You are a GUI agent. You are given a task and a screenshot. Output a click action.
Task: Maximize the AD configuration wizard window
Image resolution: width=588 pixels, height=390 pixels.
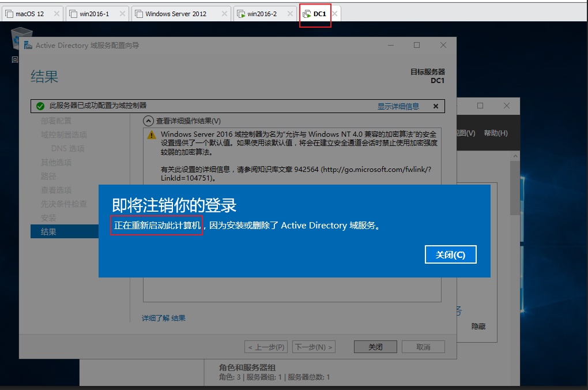point(417,45)
